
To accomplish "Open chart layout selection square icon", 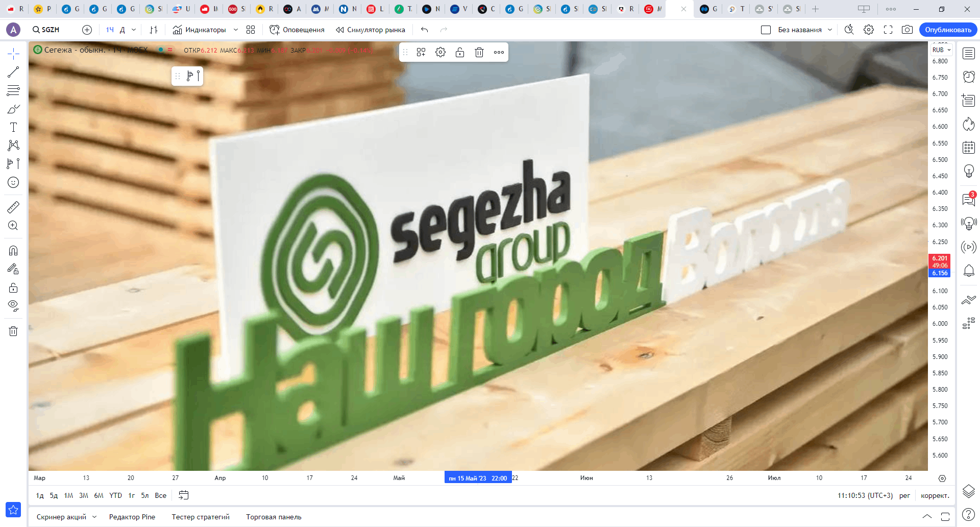I will click(x=766, y=30).
